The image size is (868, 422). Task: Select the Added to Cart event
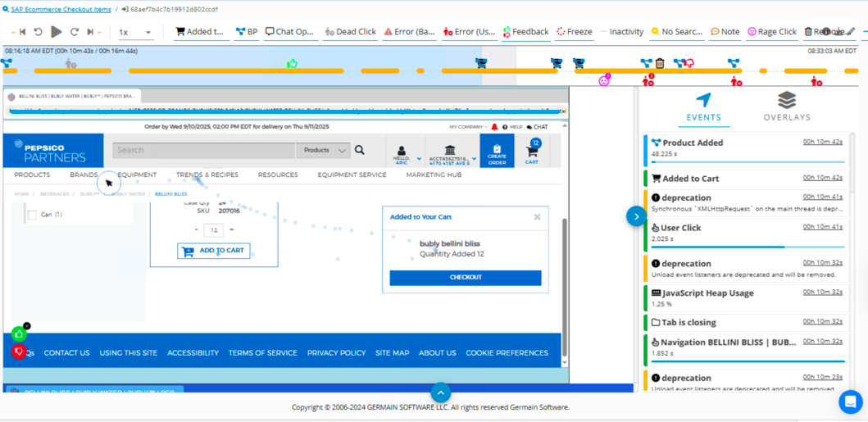click(746, 179)
